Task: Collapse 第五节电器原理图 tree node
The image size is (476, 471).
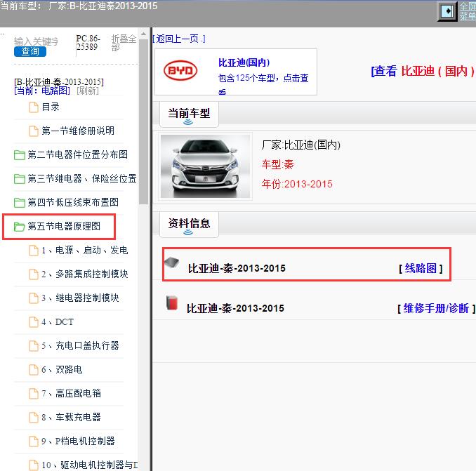Action: click(x=64, y=226)
